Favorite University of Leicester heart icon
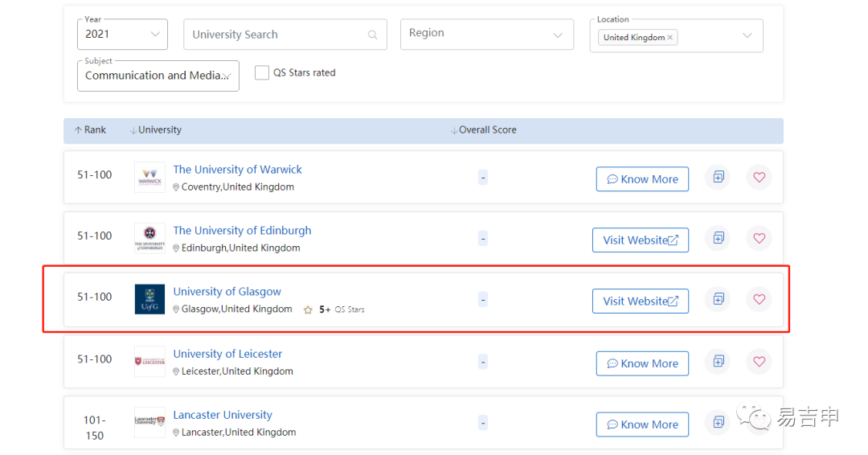 tap(759, 362)
